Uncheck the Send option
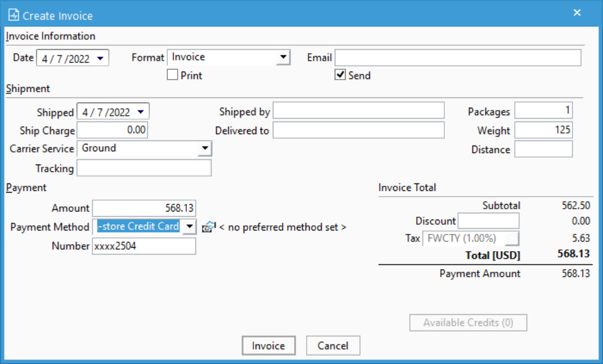The image size is (603, 364). click(x=340, y=75)
